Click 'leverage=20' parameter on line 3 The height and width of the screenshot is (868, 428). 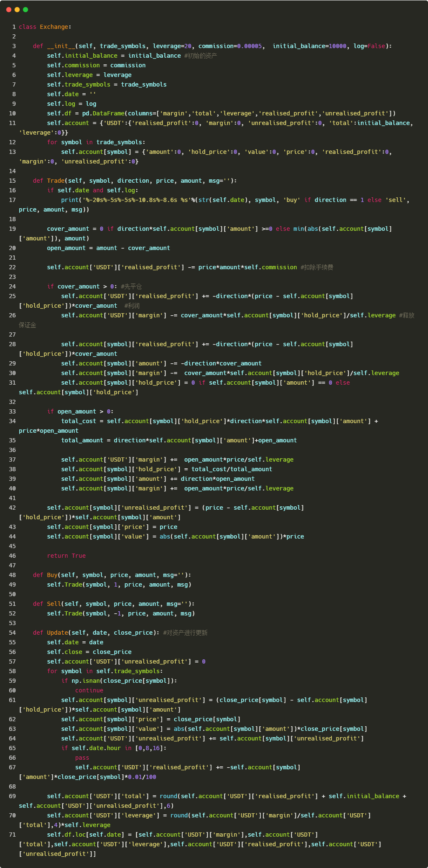click(x=172, y=46)
